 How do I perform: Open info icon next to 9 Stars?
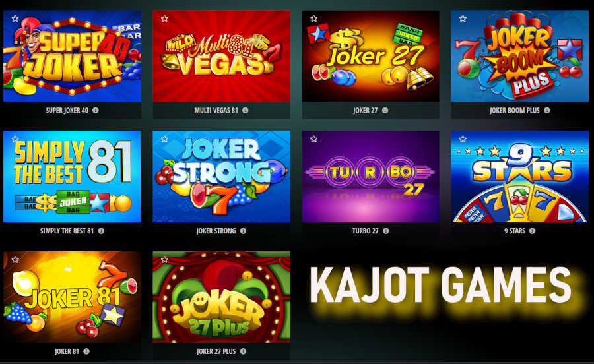coord(532,231)
